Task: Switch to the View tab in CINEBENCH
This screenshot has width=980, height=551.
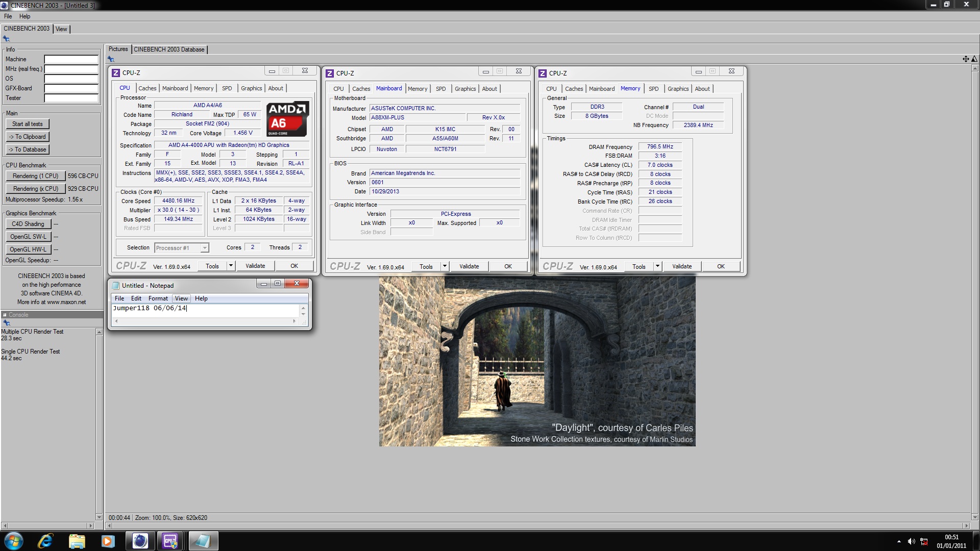Action: tap(61, 29)
